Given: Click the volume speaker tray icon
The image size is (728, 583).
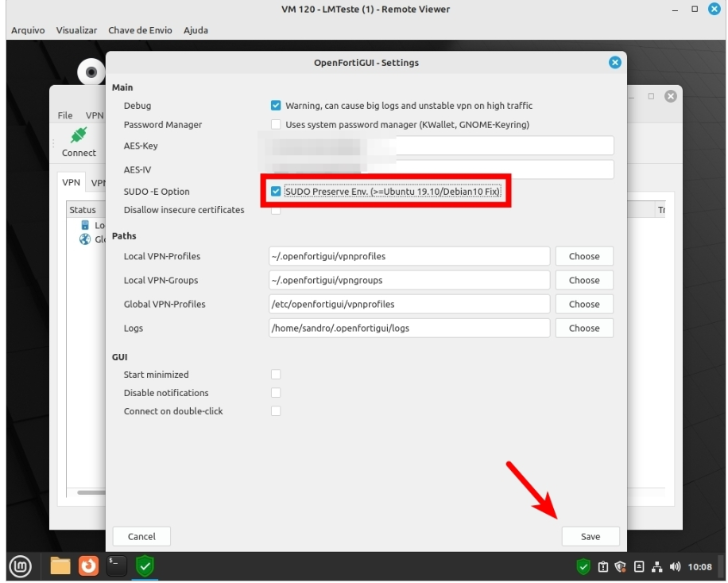Looking at the screenshot, I should tap(676, 567).
